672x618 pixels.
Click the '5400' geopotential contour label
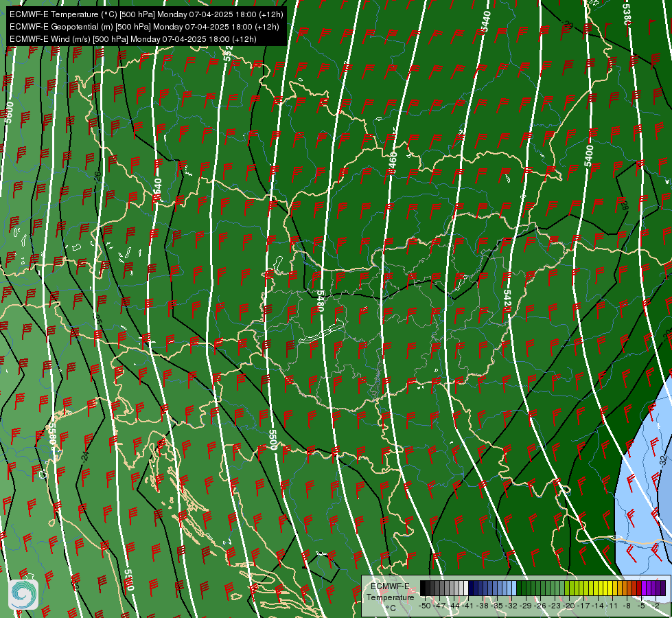click(x=589, y=156)
